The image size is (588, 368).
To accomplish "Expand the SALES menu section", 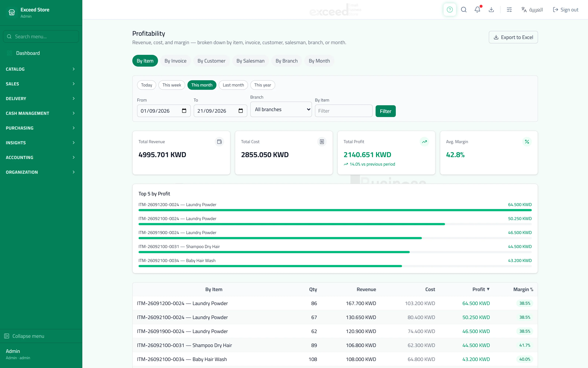I will coord(41,84).
